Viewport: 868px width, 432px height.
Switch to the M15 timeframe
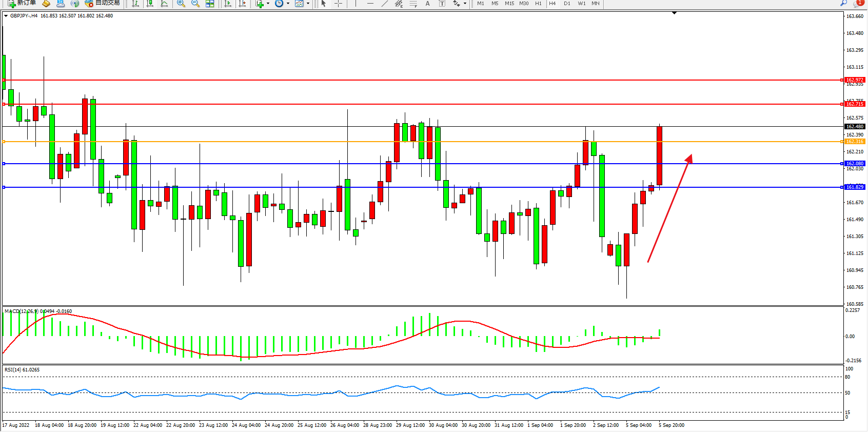(x=509, y=3)
